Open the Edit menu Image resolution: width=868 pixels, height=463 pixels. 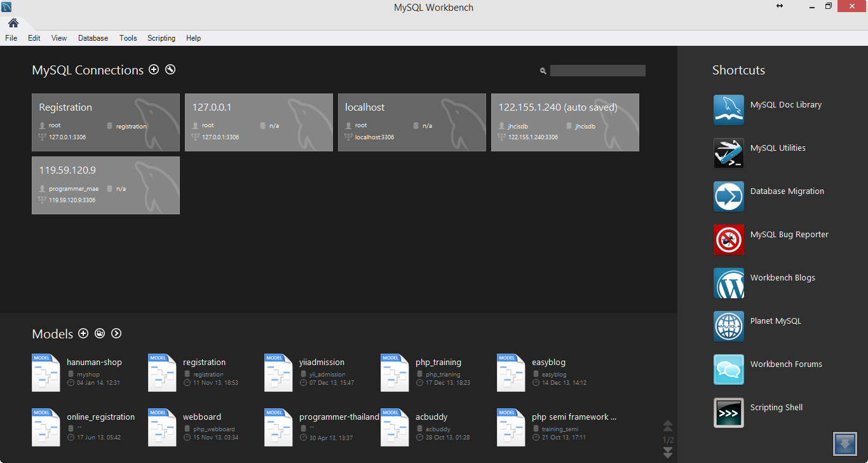pyautogui.click(x=34, y=38)
